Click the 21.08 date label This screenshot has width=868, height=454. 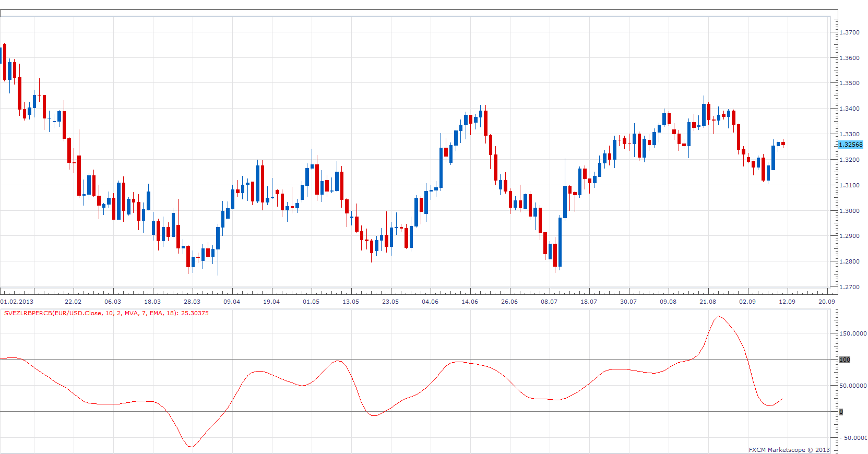[x=708, y=302]
